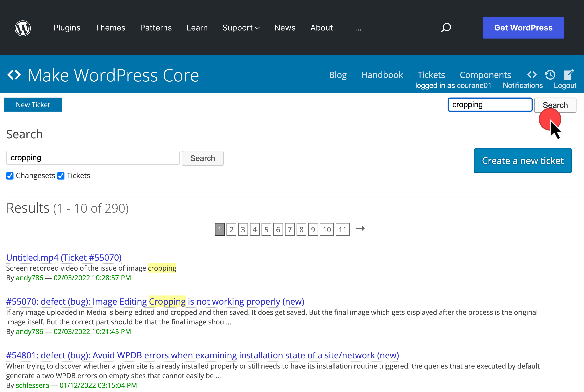Open the Handbook link
The height and width of the screenshot is (392, 584).
(x=382, y=75)
